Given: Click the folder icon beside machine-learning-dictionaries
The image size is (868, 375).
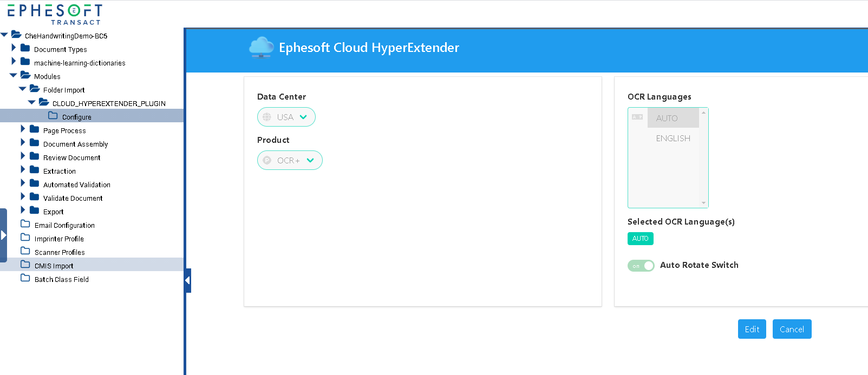Looking at the screenshot, I should (25, 62).
